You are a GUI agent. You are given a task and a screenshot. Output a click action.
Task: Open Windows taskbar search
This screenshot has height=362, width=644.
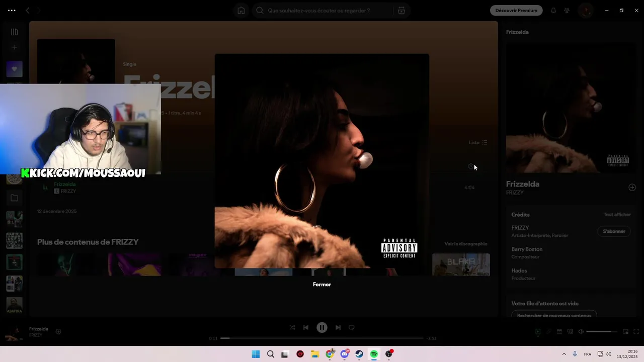[x=271, y=354]
